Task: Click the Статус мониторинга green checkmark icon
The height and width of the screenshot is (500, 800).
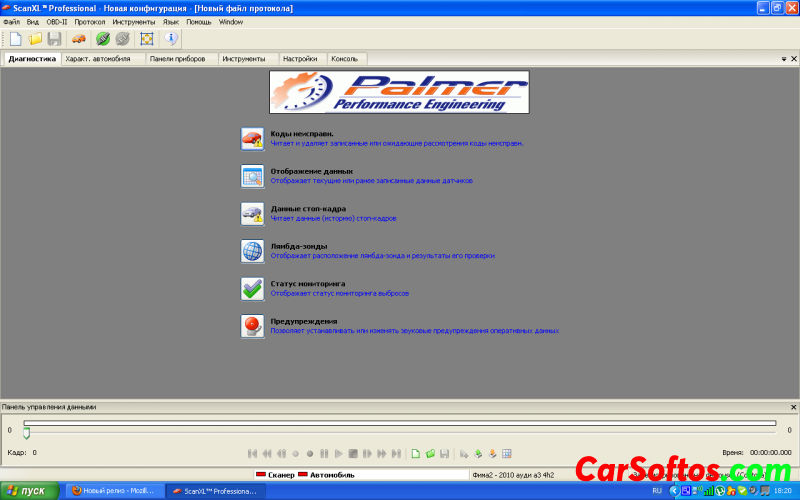Action: click(252, 288)
